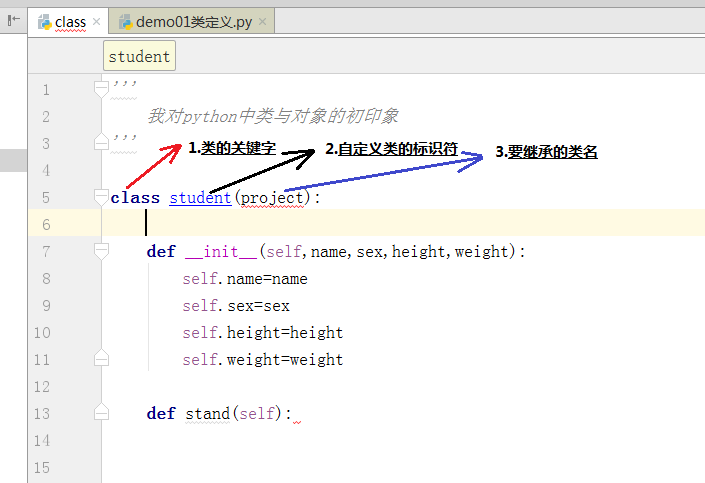Switch to the class editor tab

(x=68, y=22)
